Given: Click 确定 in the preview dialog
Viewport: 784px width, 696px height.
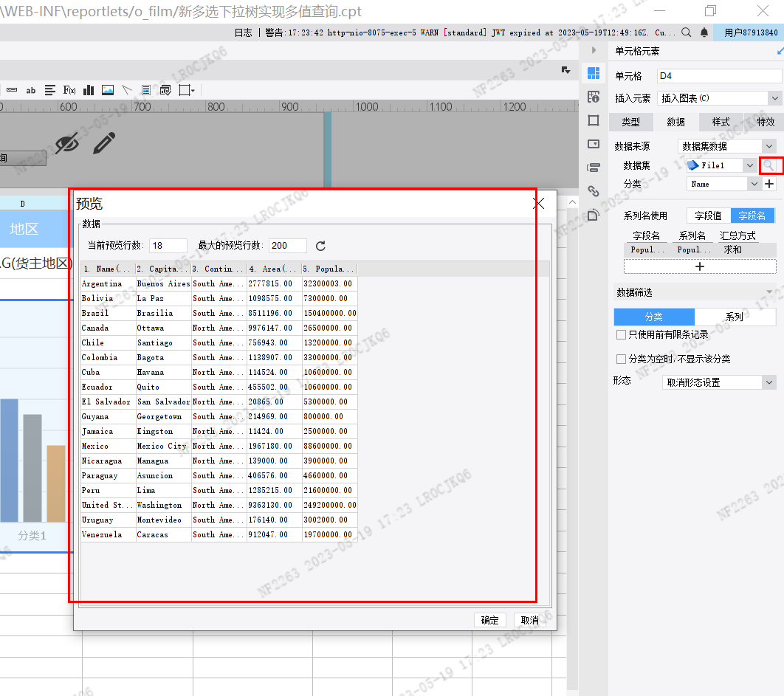Looking at the screenshot, I should click(490, 621).
